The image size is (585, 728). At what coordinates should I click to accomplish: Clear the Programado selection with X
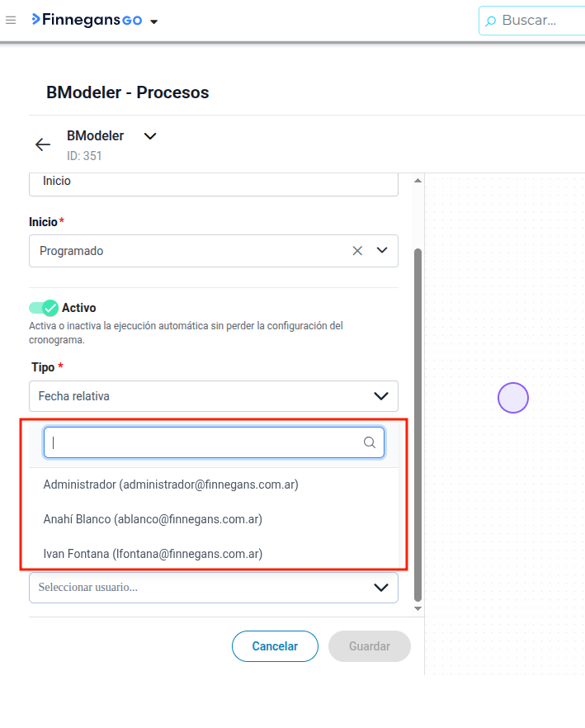(357, 251)
